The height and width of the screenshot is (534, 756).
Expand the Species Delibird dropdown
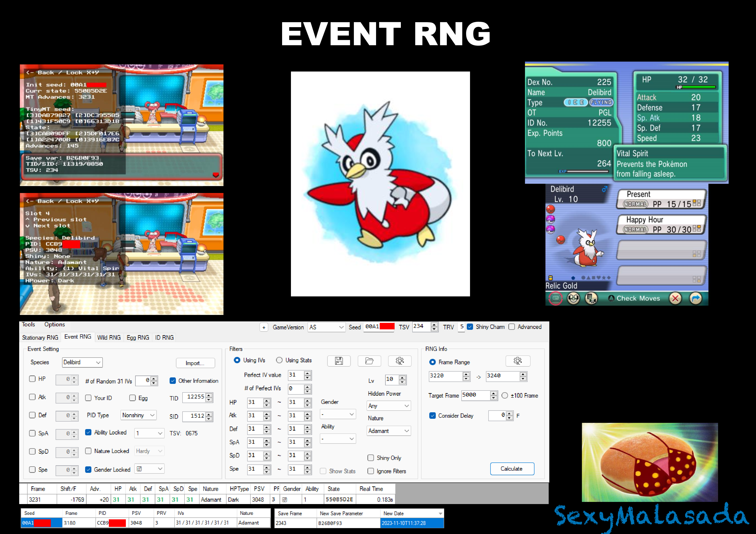[82, 362]
